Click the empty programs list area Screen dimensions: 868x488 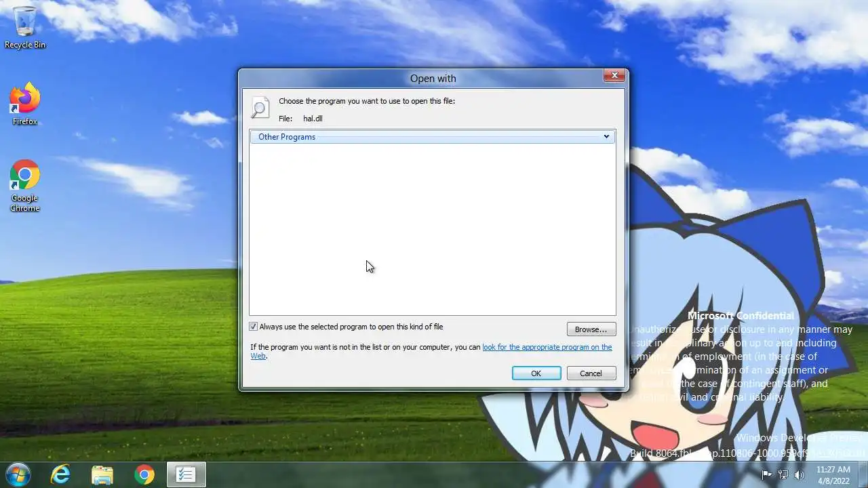click(433, 229)
